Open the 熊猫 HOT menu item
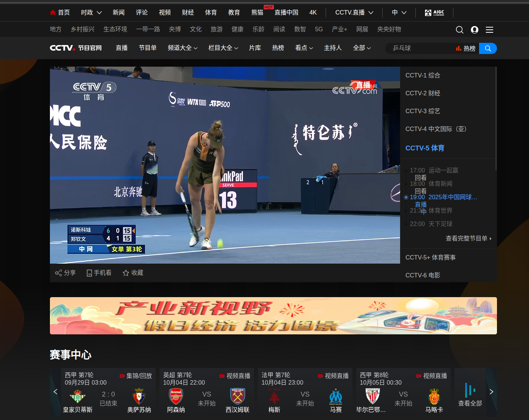The height and width of the screenshot is (420, 529). point(257,13)
